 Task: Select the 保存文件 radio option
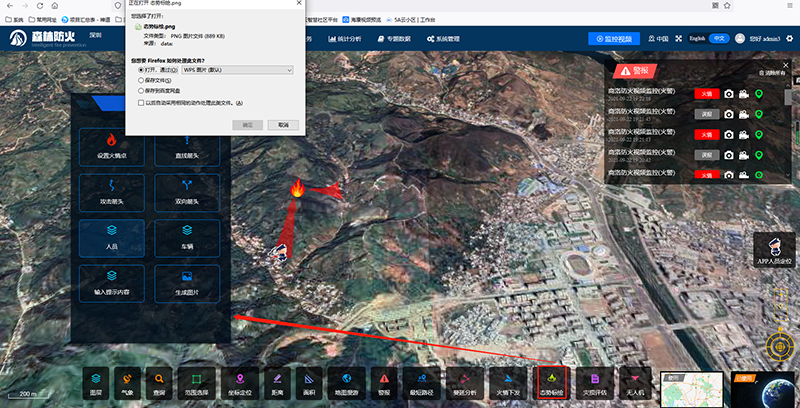(141, 79)
